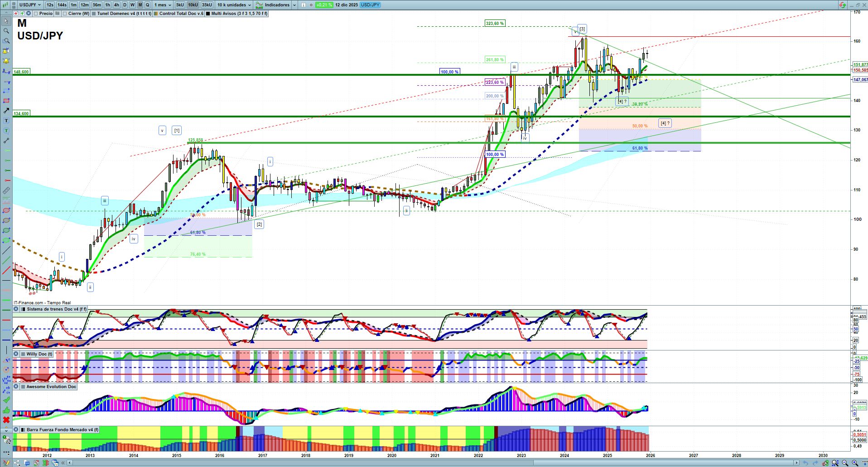Open the '10 k unidades' dropdown
This screenshot has height=467, width=868.
point(234,5)
